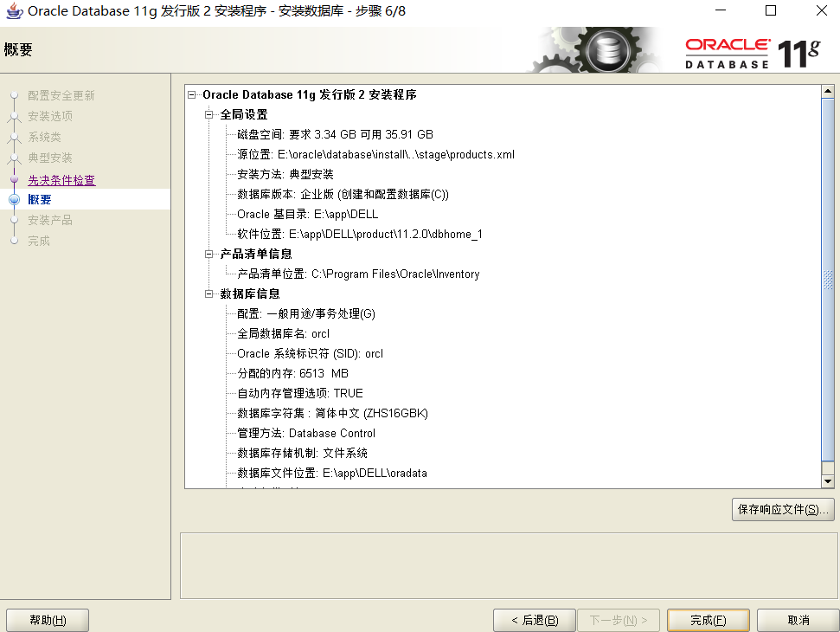Cancel installation with 取消 button

[798, 620]
